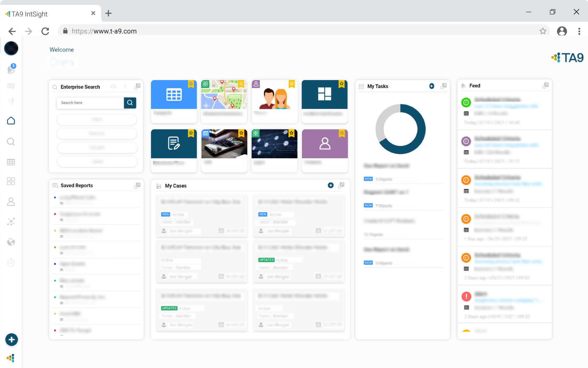Expand the Saved Reports panel
The image size is (588, 368).
coord(137,186)
